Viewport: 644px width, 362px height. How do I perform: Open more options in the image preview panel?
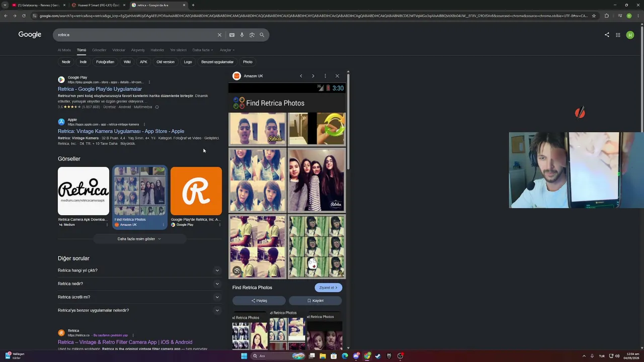click(x=325, y=76)
